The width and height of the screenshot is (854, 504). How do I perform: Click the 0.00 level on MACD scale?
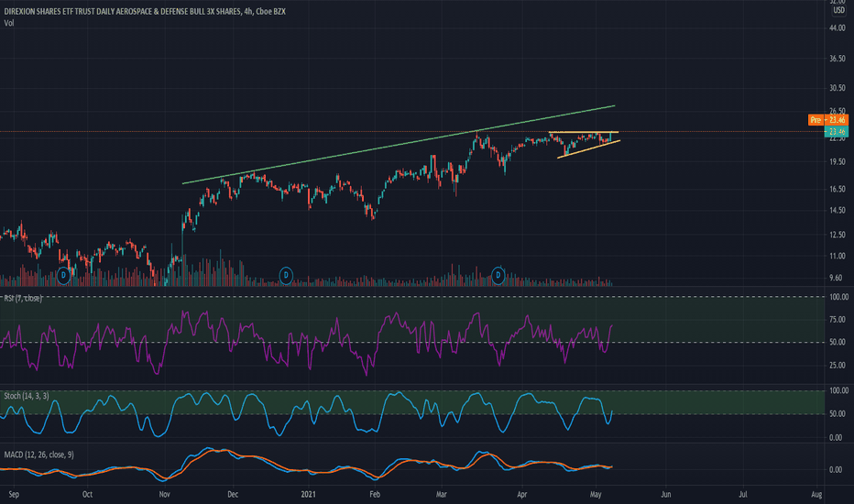click(x=836, y=470)
